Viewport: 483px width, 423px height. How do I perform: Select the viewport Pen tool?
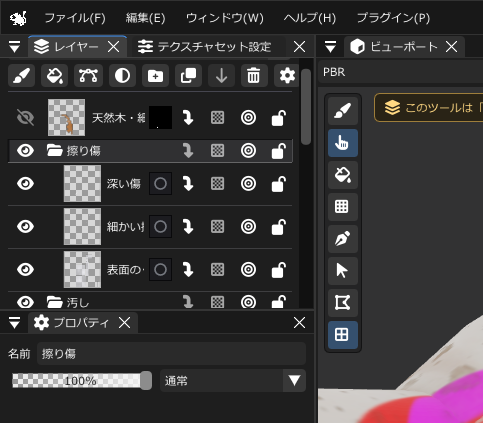click(x=343, y=239)
